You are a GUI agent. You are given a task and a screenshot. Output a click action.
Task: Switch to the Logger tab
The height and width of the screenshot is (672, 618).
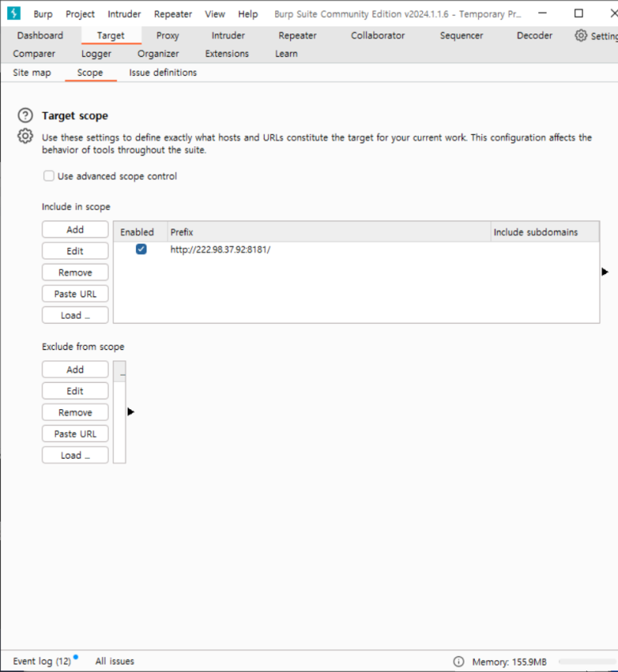pos(96,54)
